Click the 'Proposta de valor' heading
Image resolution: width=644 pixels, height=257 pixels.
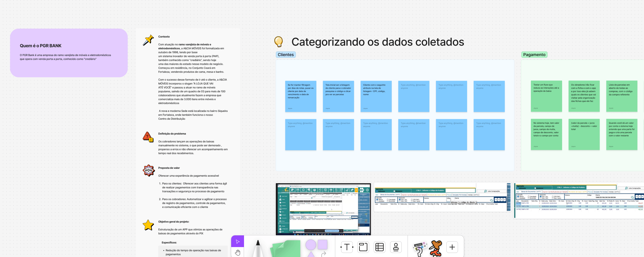[x=169, y=168]
